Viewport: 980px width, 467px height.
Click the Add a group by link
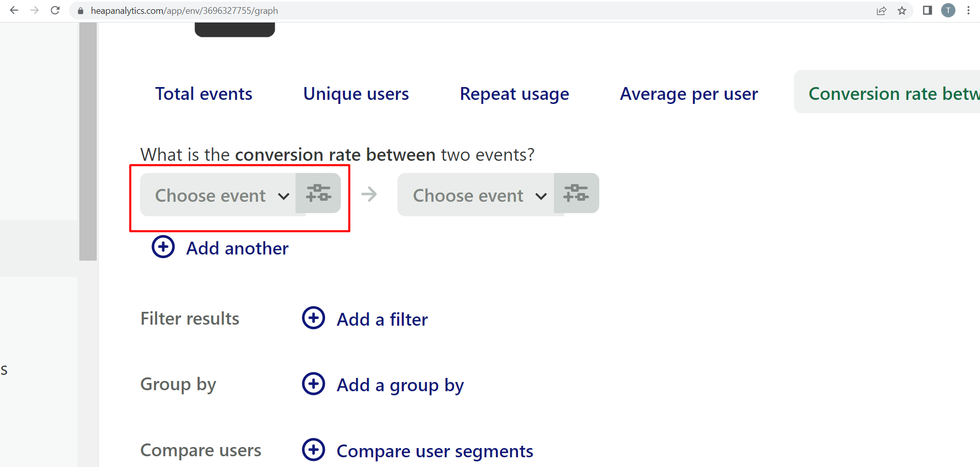[x=400, y=385]
